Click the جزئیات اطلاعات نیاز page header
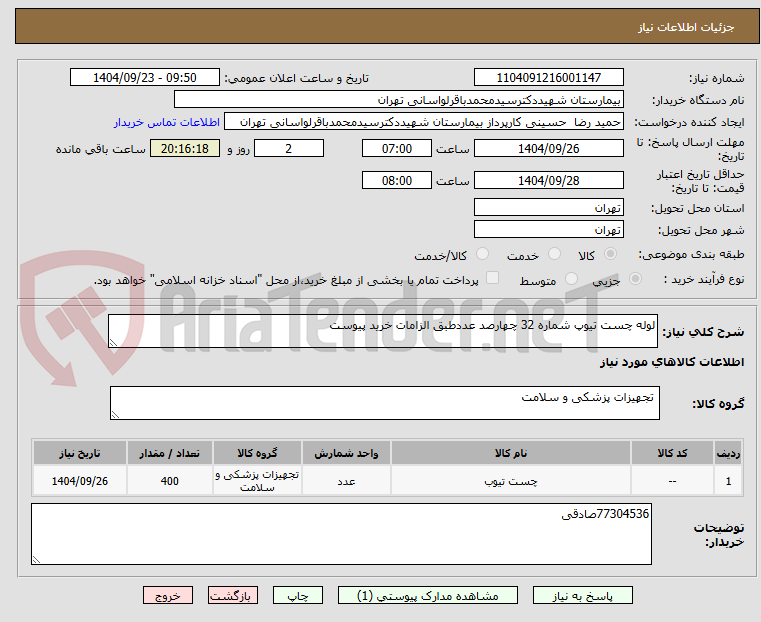 pos(685,27)
